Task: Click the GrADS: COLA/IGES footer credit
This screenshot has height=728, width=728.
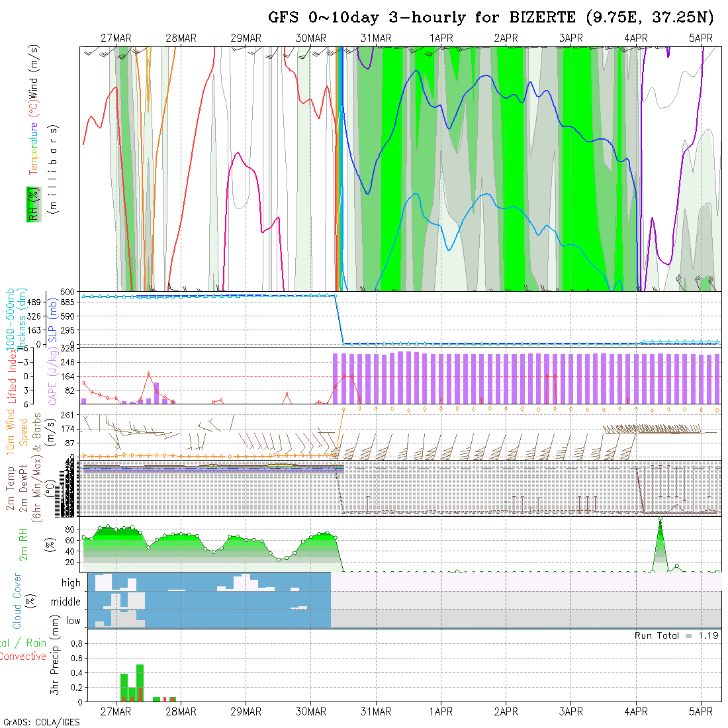Action: pos(41,722)
